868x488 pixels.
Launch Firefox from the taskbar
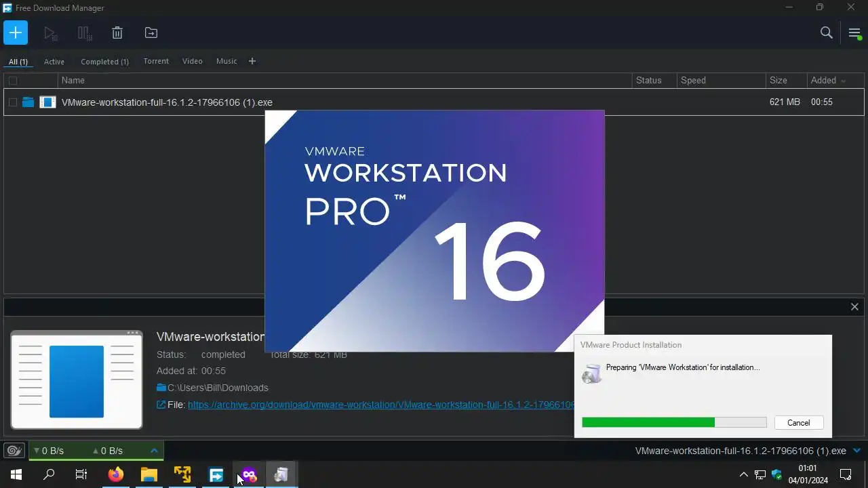pyautogui.click(x=116, y=474)
